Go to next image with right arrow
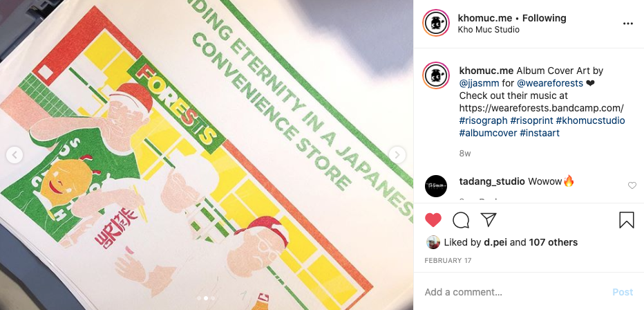 tap(398, 155)
